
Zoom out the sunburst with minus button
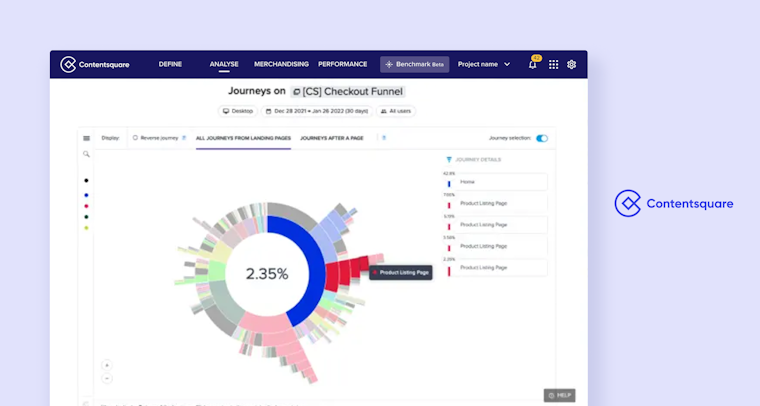[x=107, y=378]
